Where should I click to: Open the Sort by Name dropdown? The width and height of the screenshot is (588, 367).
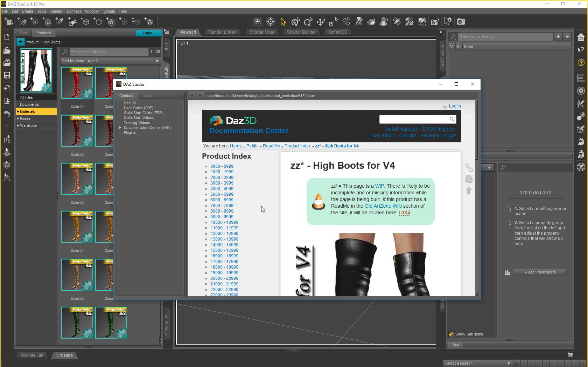111,61
